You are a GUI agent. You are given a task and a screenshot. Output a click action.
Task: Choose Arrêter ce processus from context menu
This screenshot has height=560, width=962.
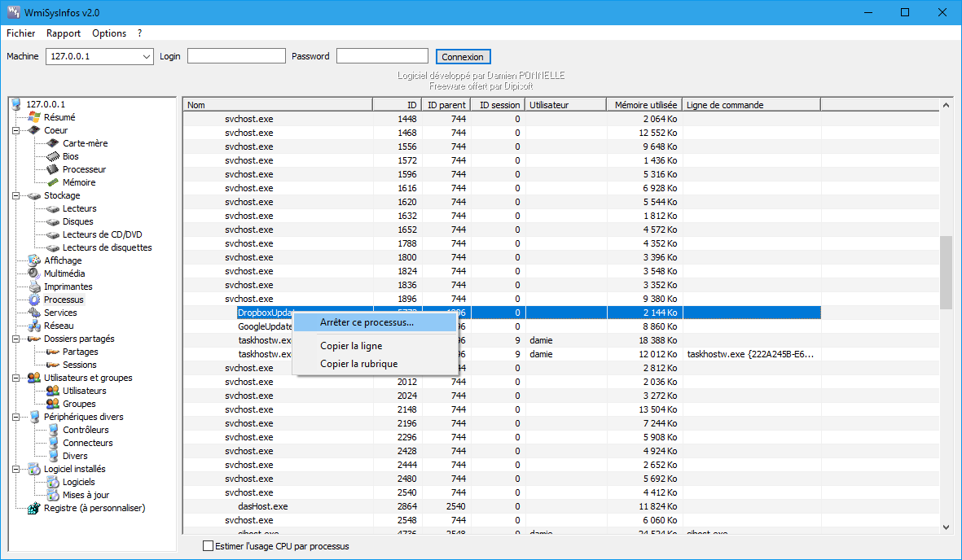(x=367, y=322)
